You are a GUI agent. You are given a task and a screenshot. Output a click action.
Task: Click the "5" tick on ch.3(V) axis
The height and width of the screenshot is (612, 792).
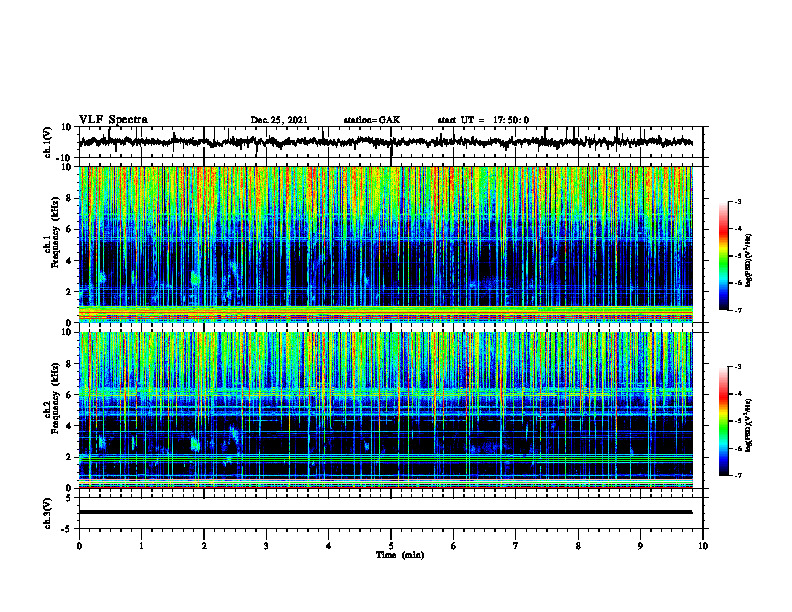click(69, 497)
